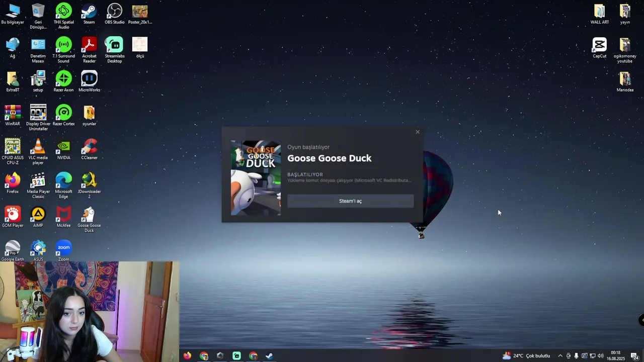Open the Streamlabs taskbar icon
The width and height of the screenshot is (644, 362).
coord(236,356)
